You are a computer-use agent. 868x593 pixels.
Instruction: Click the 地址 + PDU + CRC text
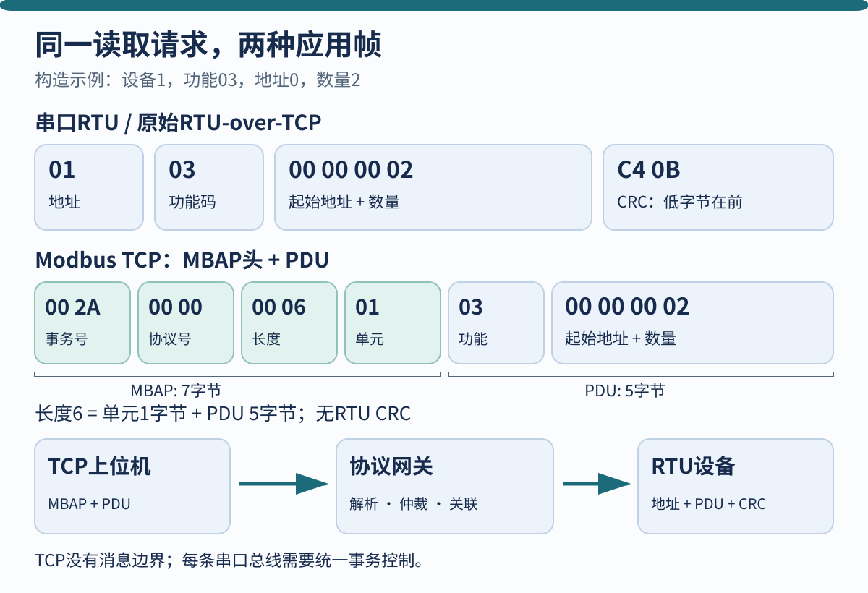tap(708, 504)
